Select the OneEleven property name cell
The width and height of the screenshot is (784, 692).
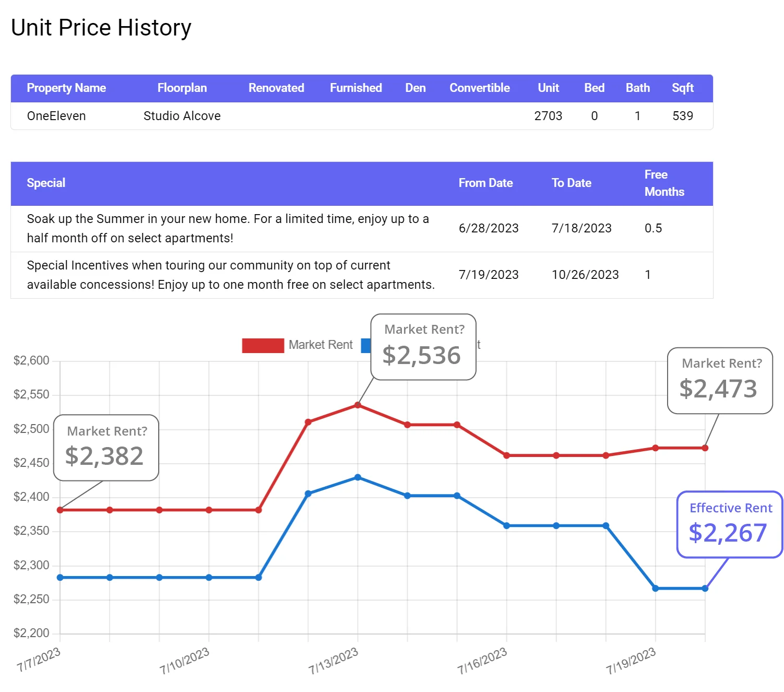point(56,116)
